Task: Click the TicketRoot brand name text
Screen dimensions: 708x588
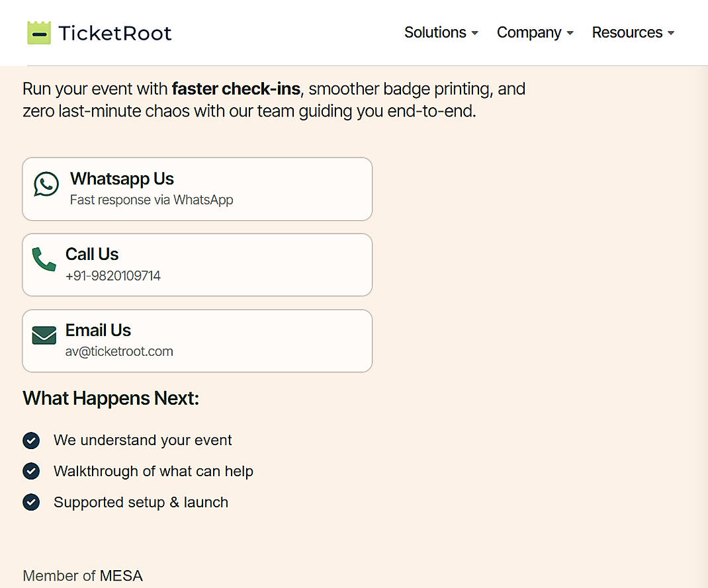Action: 114,33
